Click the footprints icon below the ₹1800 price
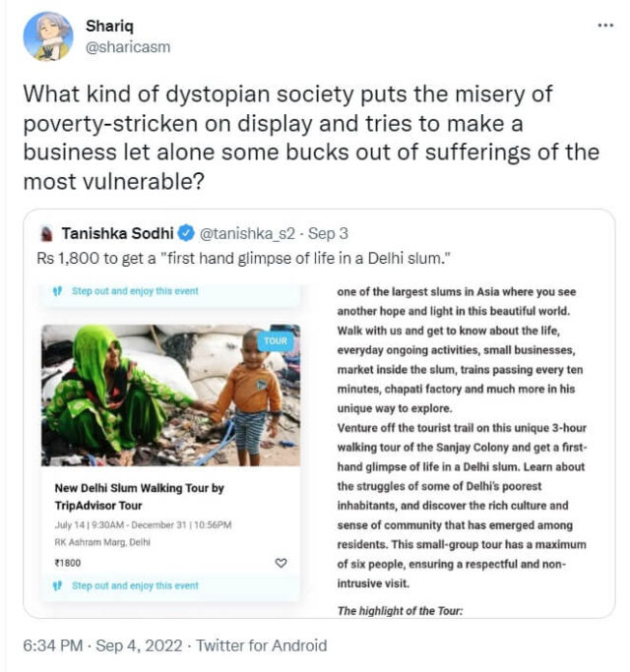 (x=57, y=586)
